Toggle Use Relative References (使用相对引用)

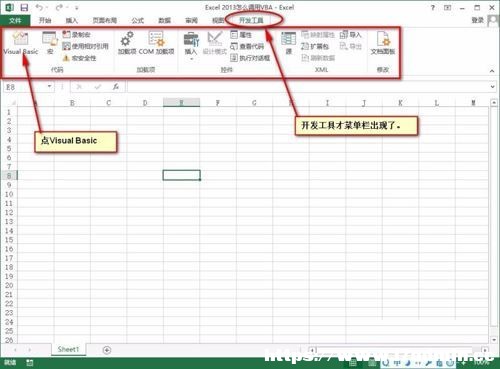pos(86,46)
